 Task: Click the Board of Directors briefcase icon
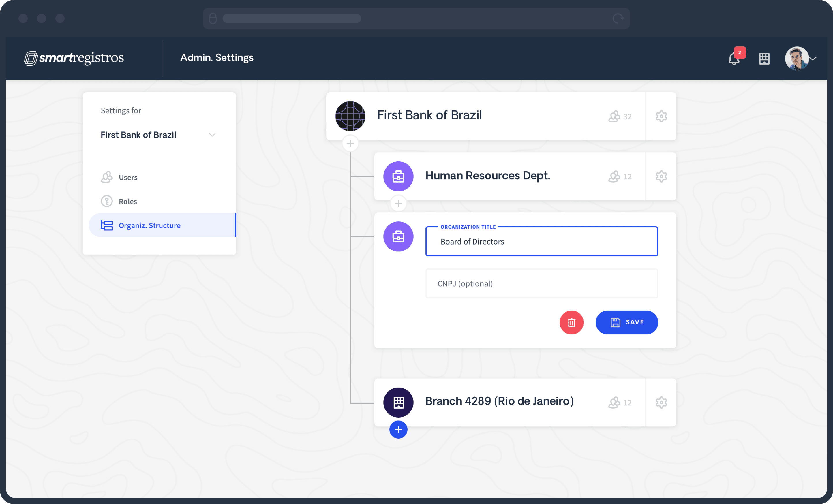pyautogui.click(x=398, y=237)
